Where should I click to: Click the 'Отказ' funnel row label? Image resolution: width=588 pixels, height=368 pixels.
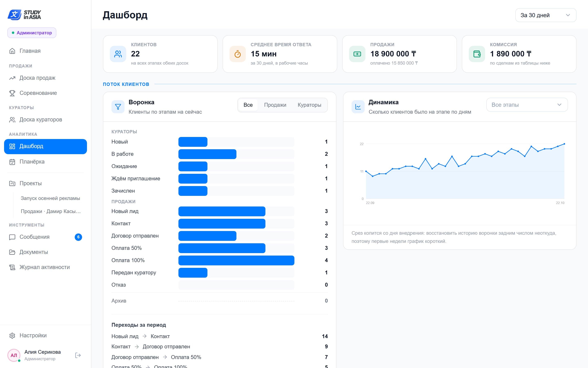tap(119, 285)
